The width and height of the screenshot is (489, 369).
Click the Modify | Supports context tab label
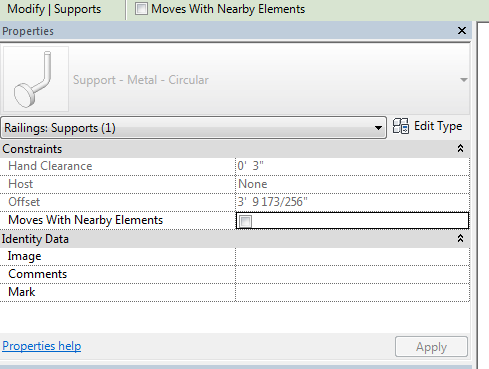click(54, 9)
